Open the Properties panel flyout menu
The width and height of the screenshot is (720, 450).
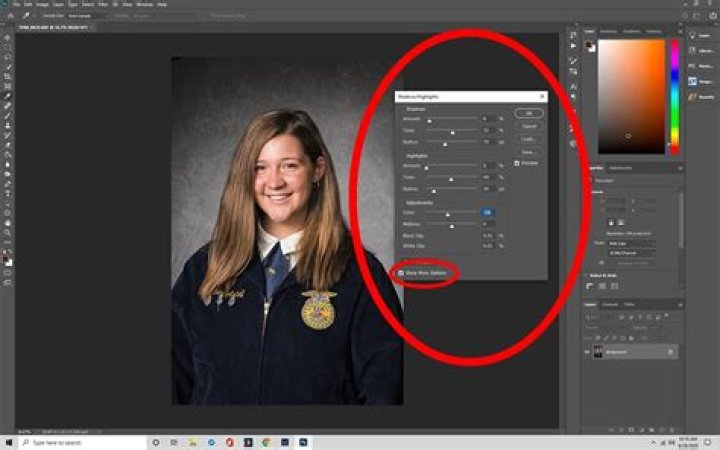pos(681,168)
